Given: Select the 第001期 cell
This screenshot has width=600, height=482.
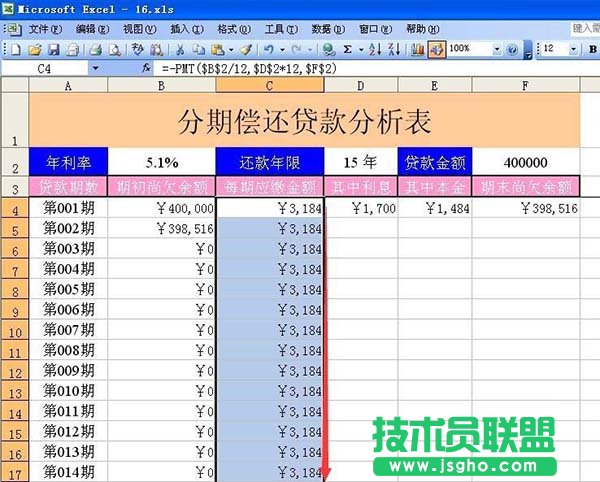Looking at the screenshot, I should [x=68, y=208].
